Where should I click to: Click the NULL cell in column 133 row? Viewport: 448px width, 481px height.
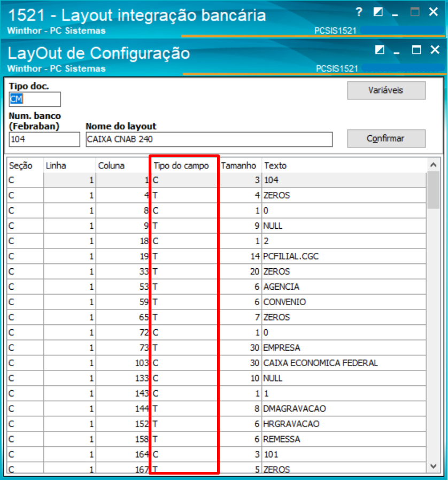click(x=344, y=378)
